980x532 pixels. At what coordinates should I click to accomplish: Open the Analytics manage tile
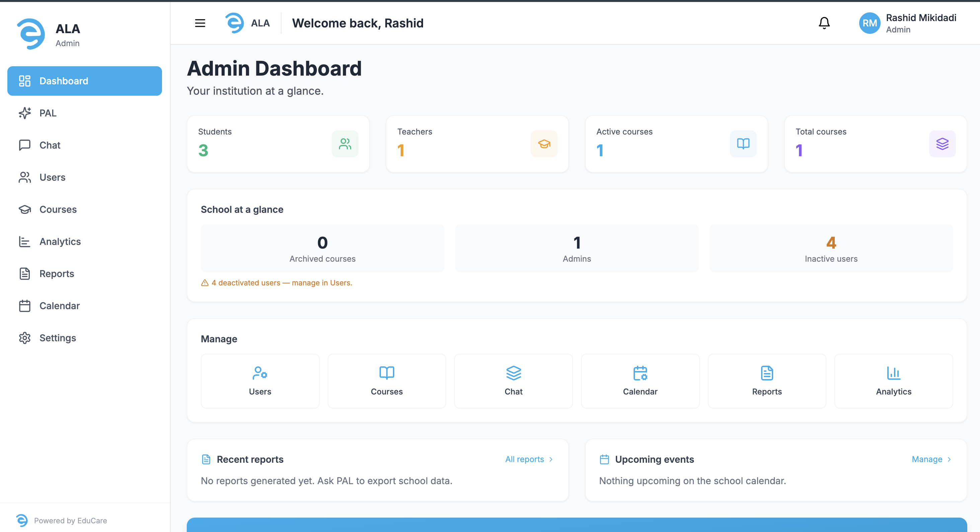893,381
